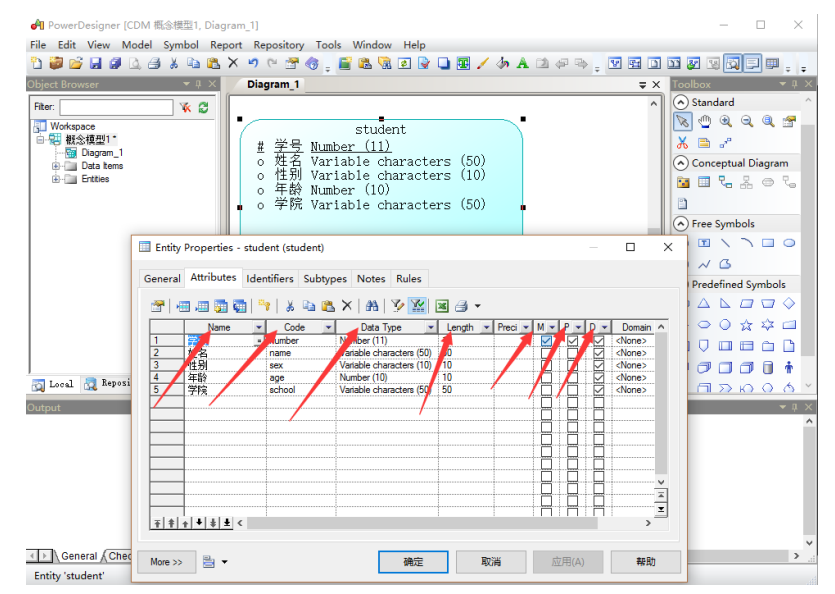Click the refresh icon next to Filter

coord(203,107)
